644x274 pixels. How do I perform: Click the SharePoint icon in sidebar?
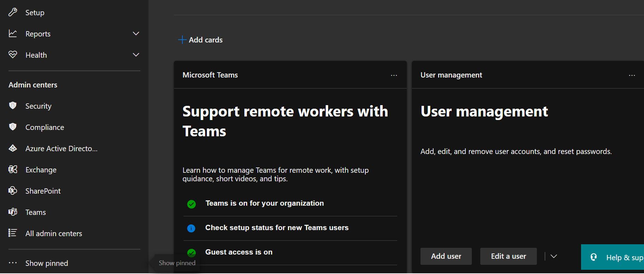click(x=13, y=191)
